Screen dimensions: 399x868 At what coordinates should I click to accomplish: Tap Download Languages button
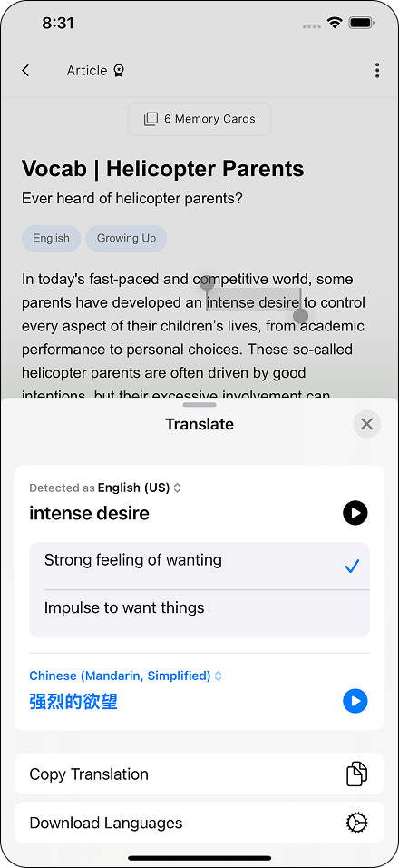[199, 823]
